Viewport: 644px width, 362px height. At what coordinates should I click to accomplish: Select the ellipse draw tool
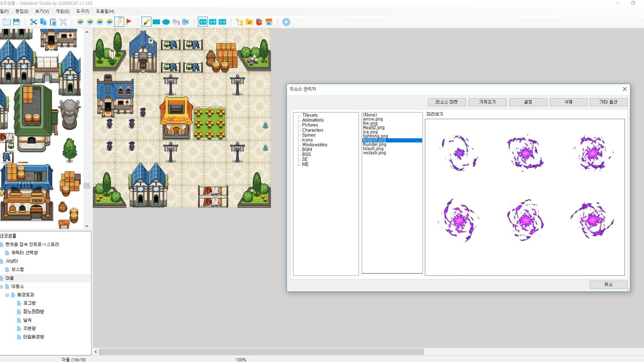[166, 22]
